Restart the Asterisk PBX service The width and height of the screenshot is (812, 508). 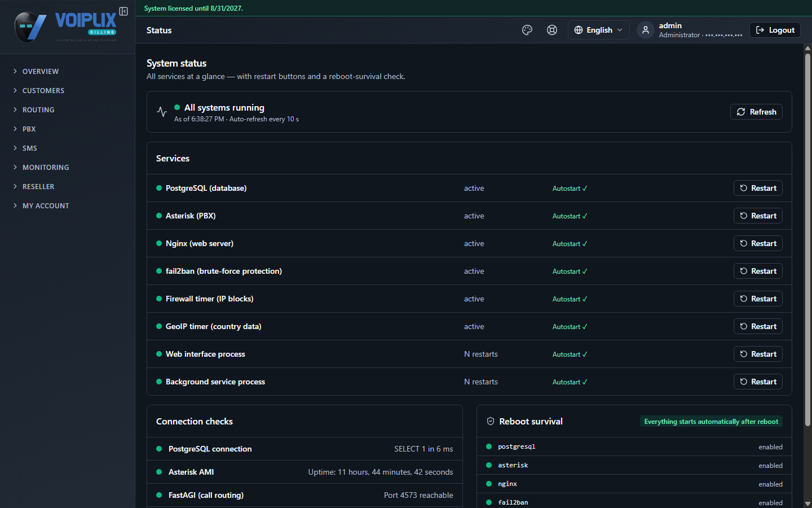758,216
